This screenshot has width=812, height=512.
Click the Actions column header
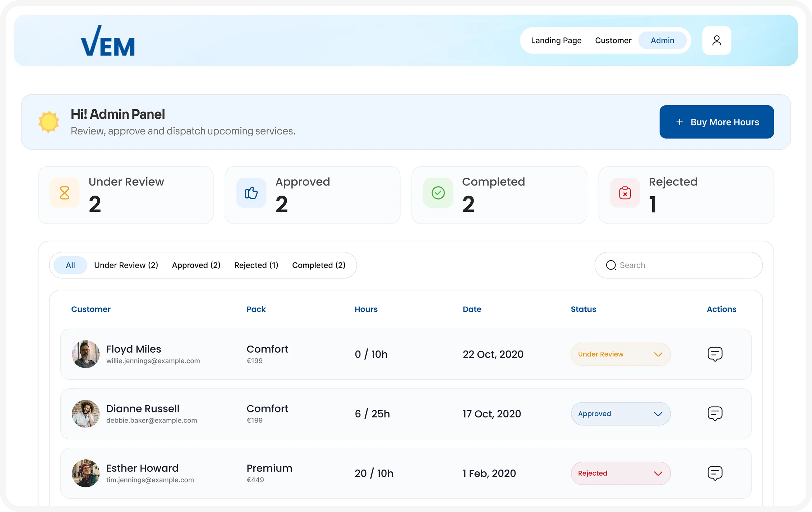[x=721, y=309]
